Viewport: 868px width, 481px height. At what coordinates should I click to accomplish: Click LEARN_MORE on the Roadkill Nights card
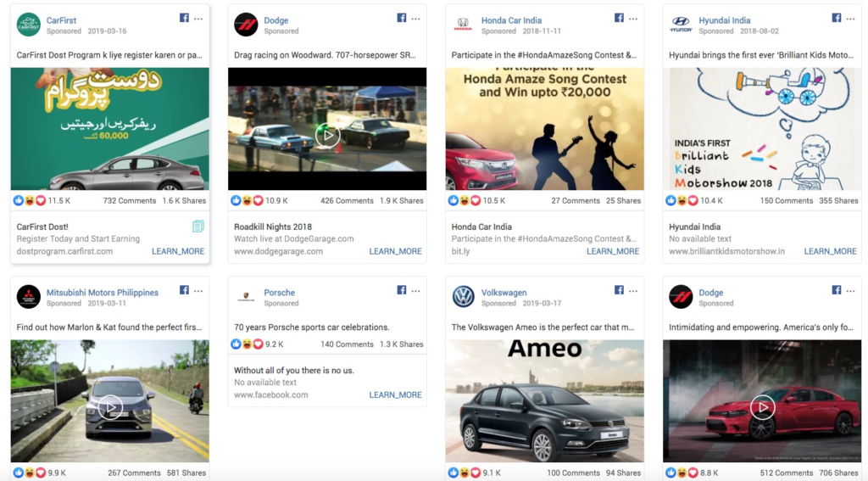pyautogui.click(x=396, y=251)
